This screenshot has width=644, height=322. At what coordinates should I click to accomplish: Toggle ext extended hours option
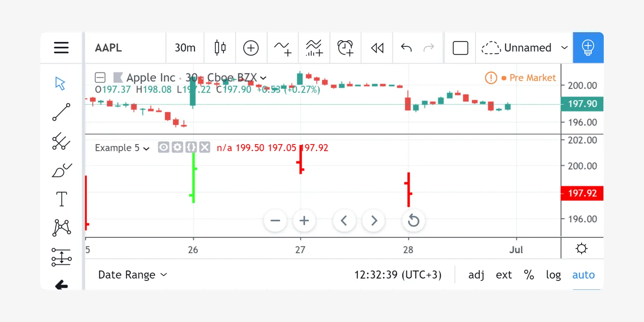pos(504,275)
